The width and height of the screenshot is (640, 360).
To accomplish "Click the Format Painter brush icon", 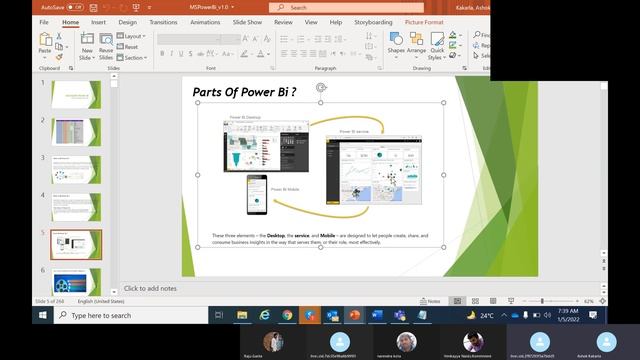I will coord(59,57).
